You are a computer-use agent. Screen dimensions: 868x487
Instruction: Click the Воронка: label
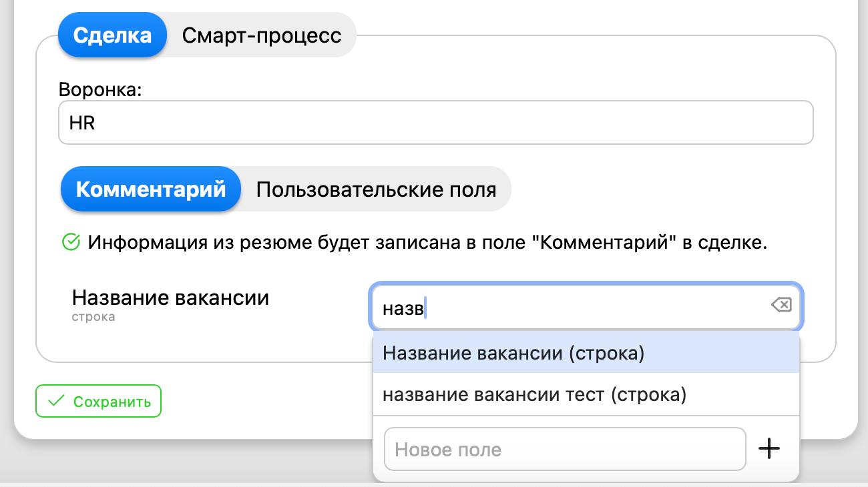coord(100,89)
